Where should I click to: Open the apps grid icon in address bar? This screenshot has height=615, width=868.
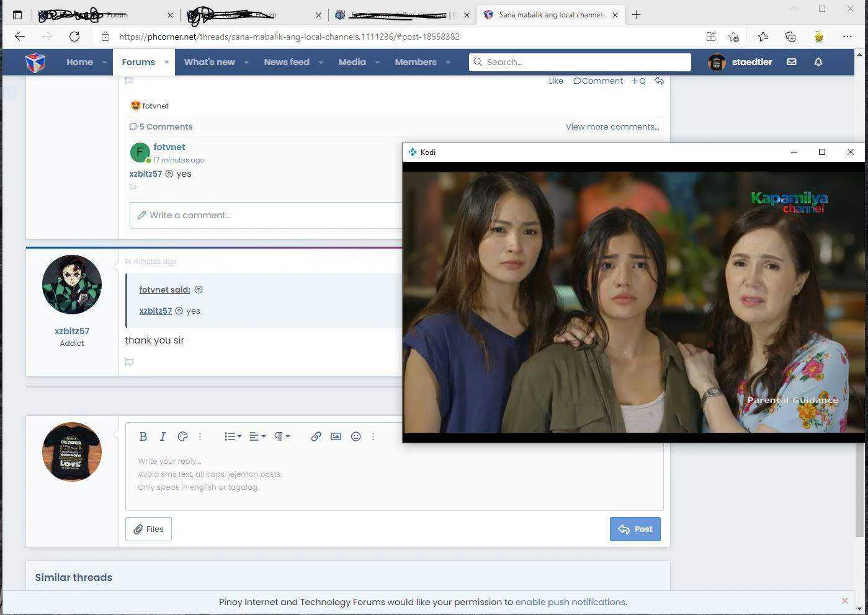click(711, 37)
